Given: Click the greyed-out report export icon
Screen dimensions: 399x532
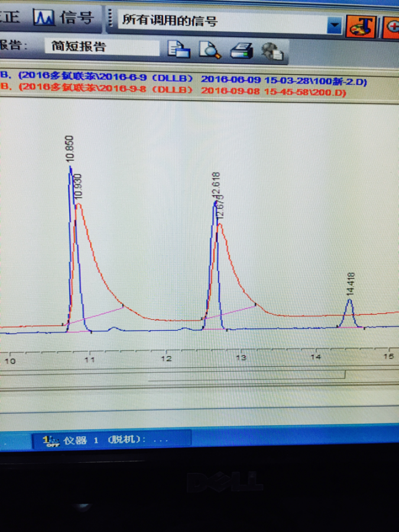Looking at the screenshot, I should click(x=273, y=51).
